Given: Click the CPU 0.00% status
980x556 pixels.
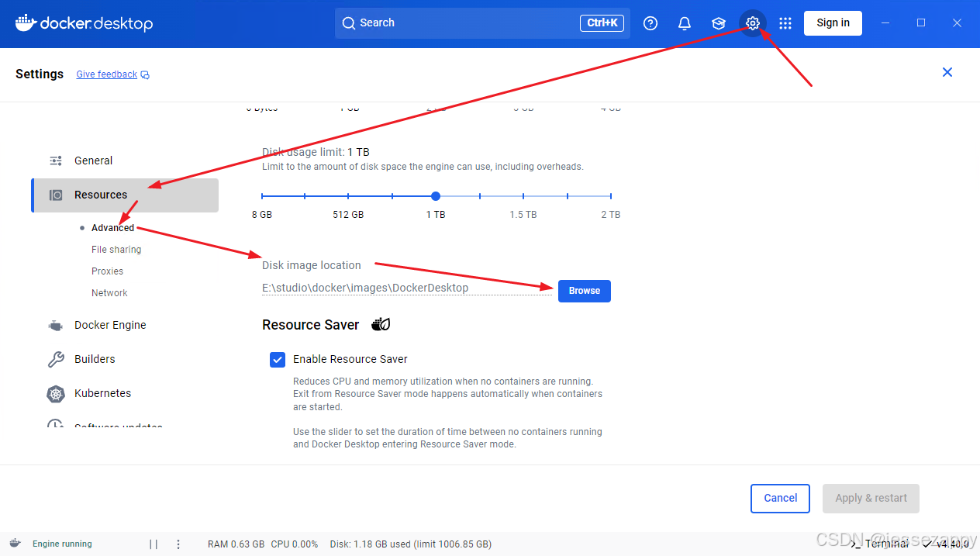Looking at the screenshot, I should click(295, 544).
